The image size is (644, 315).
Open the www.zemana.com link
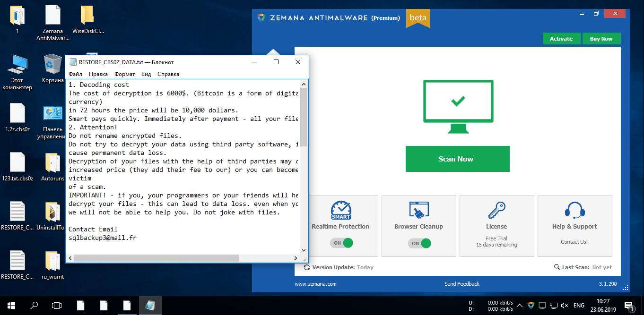[315, 284]
